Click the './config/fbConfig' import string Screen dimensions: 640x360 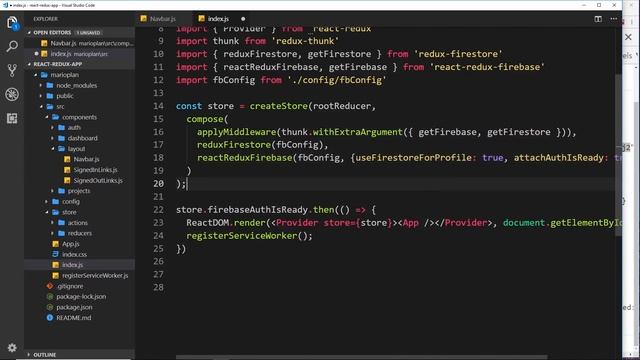click(x=337, y=80)
